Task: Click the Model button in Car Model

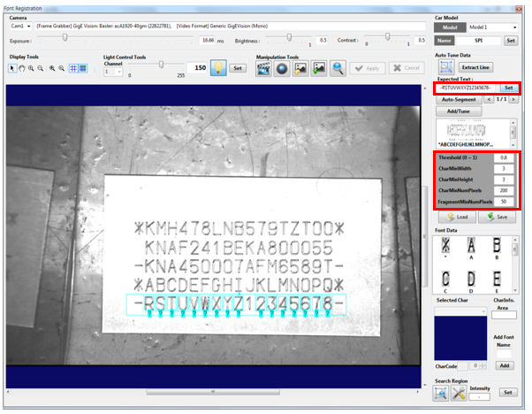Action: pyautogui.click(x=450, y=27)
